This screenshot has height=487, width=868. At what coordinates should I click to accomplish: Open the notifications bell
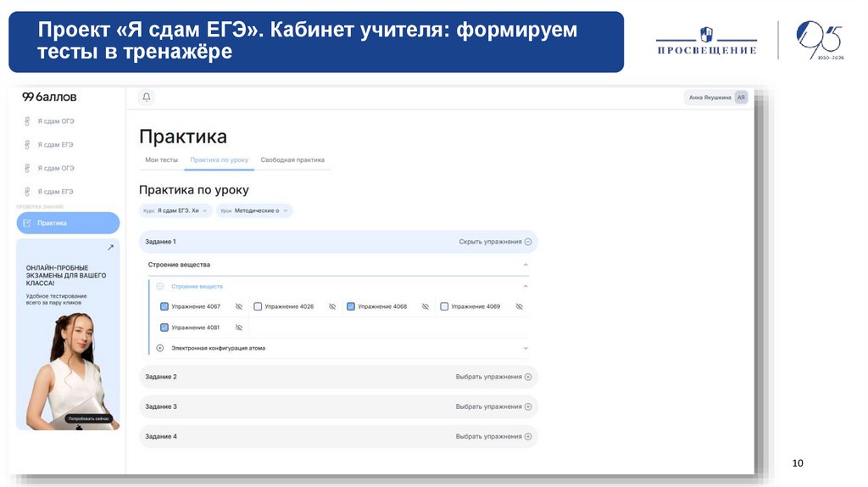click(x=146, y=97)
